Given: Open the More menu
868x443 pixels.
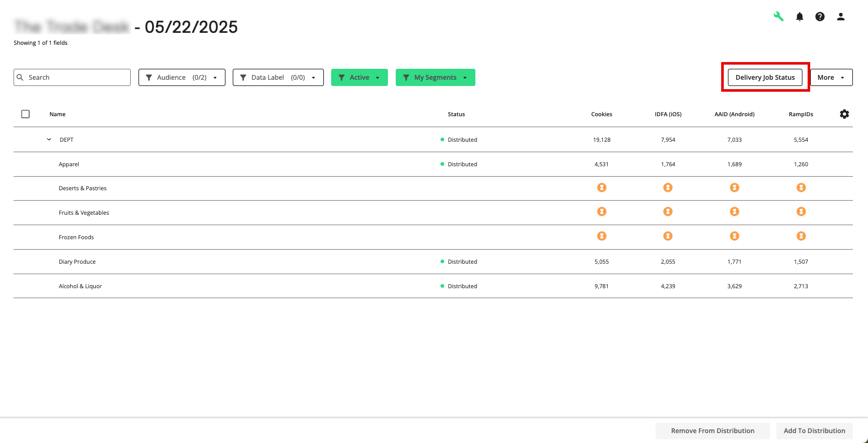Looking at the screenshot, I should tap(831, 78).
